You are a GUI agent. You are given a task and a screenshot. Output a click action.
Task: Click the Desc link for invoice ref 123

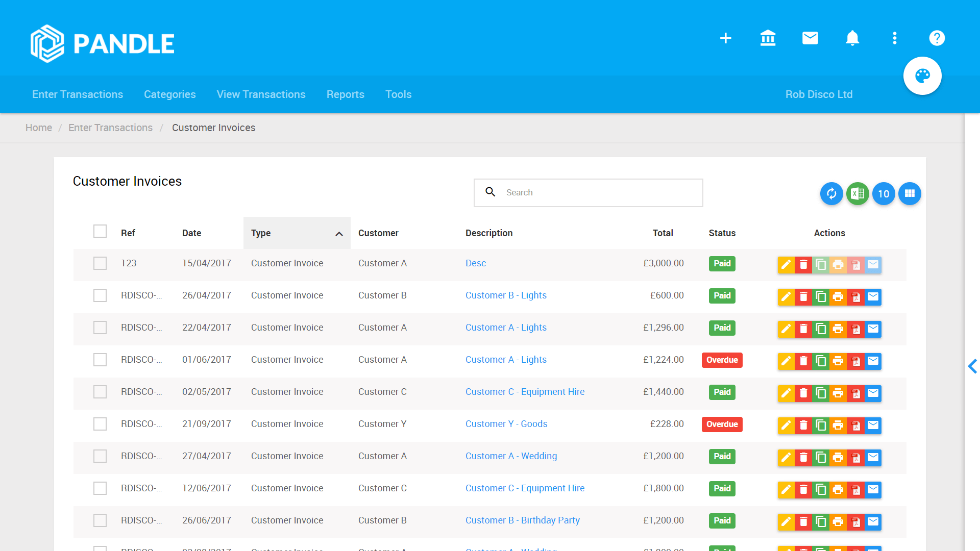pos(475,263)
